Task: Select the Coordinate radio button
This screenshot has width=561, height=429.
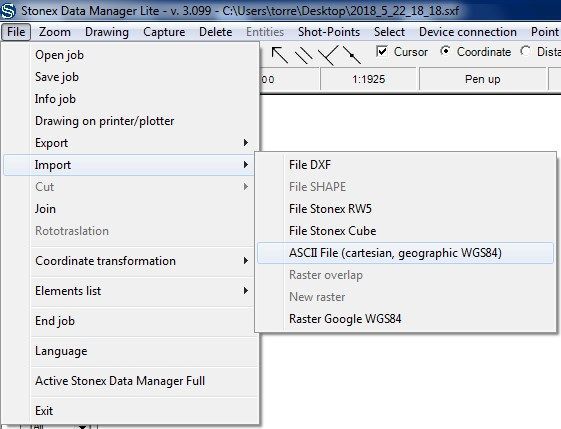Action: (x=445, y=52)
